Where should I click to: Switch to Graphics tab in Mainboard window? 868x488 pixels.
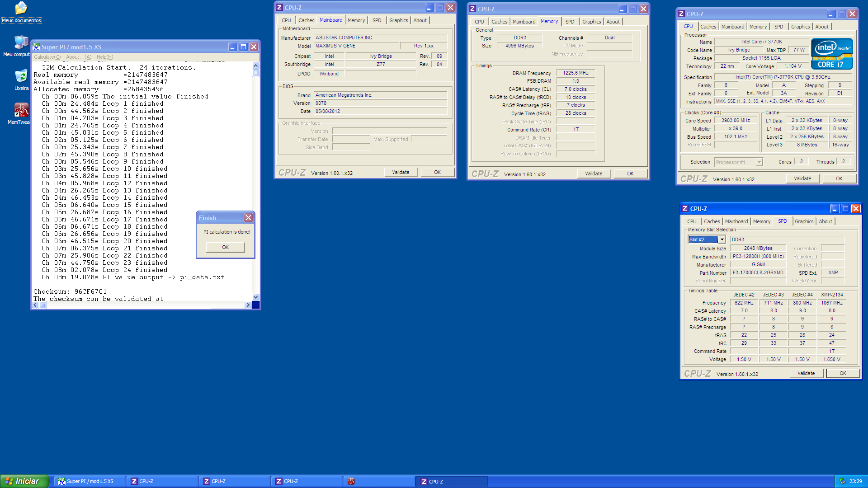[398, 20]
